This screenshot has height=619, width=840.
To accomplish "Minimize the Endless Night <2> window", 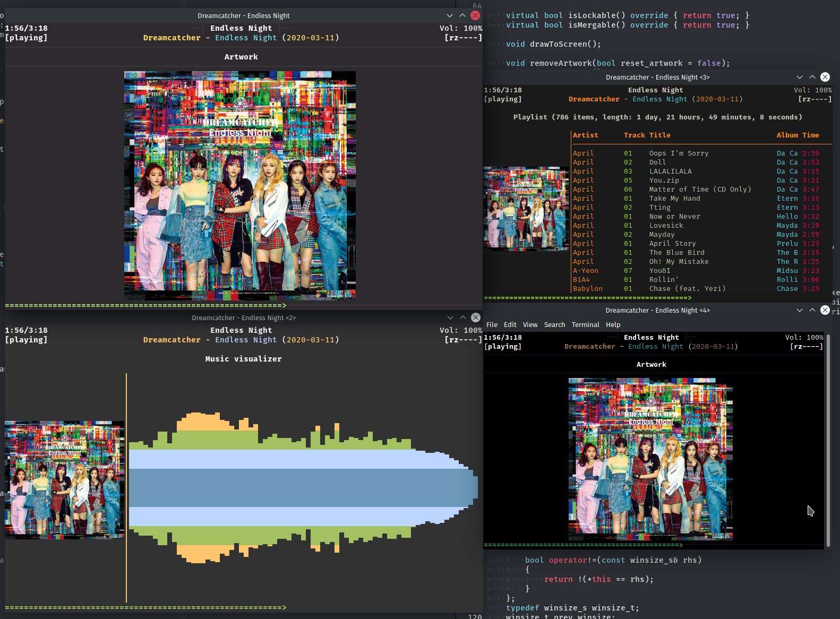I will click(x=450, y=317).
